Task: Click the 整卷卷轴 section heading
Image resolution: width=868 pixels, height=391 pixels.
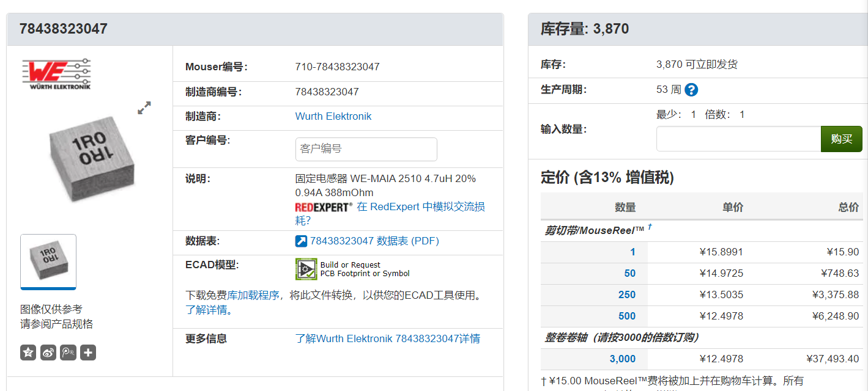Action: 621,337
